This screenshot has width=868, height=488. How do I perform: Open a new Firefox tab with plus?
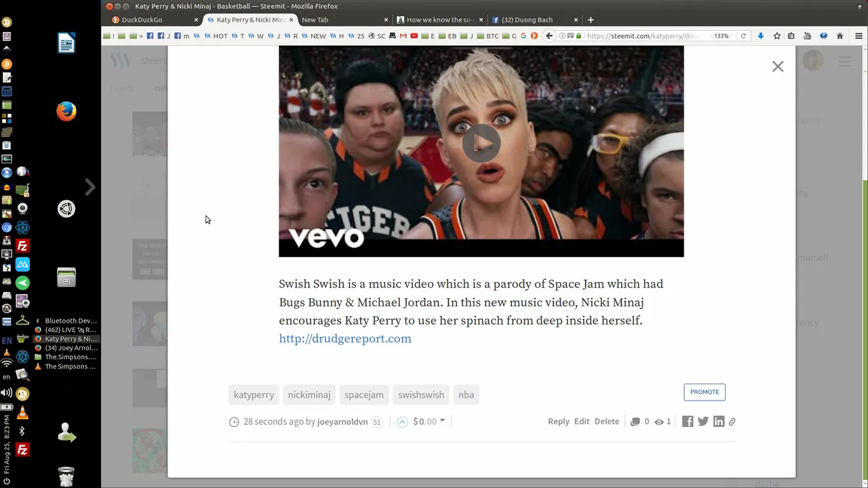pyautogui.click(x=591, y=20)
